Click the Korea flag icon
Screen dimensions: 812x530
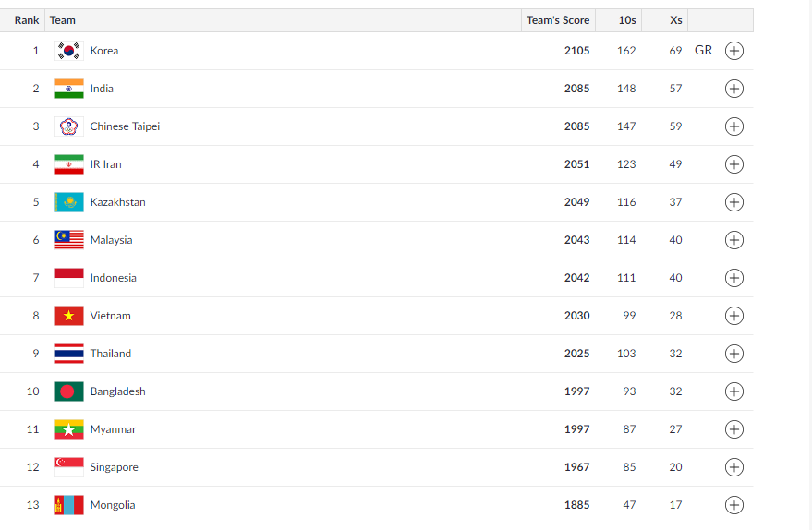[x=68, y=51]
